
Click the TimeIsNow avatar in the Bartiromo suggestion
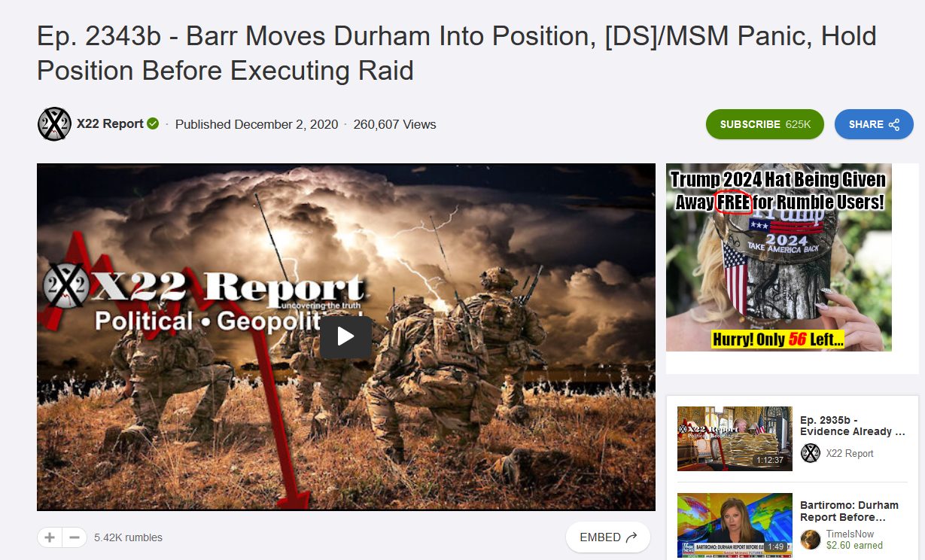811,540
